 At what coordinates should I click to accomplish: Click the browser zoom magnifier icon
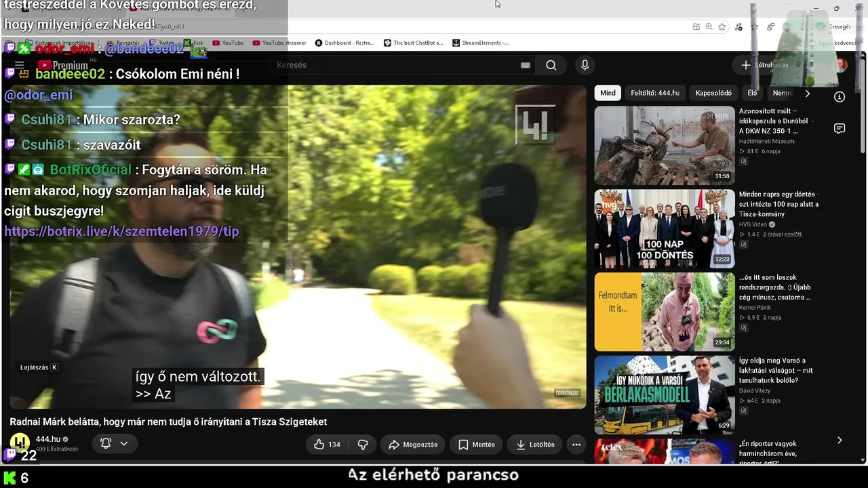click(x=709, y=26)
